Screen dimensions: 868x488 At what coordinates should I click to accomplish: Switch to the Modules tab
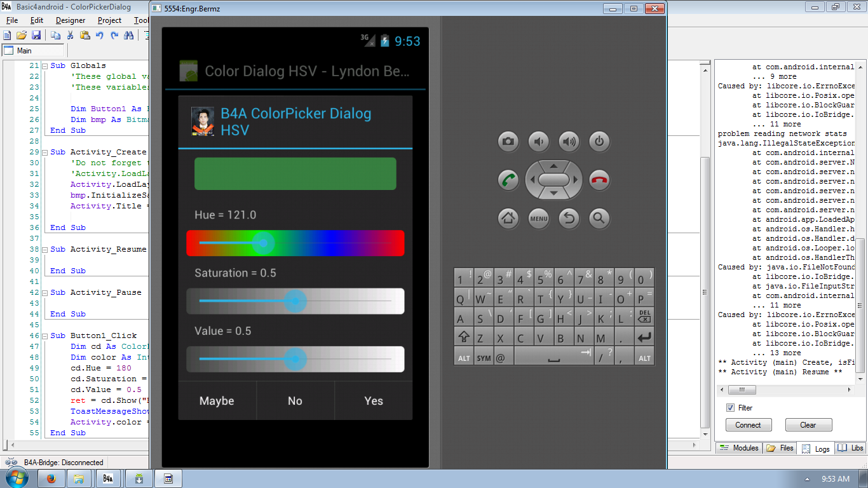coord(739,448)
